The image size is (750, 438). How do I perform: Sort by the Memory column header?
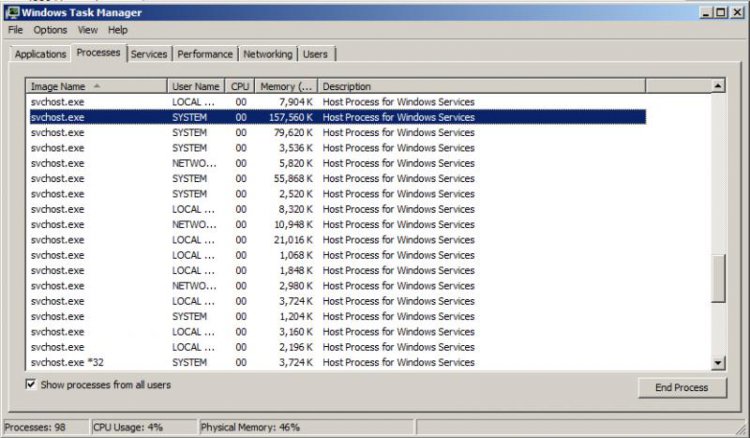pyautogui.click(x=286, y=87)
